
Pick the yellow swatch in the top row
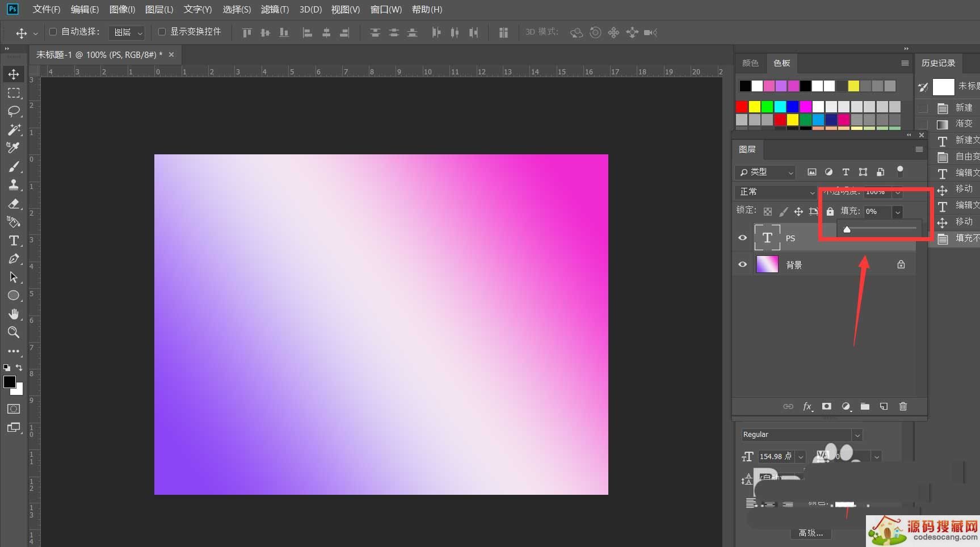[854, 86]
